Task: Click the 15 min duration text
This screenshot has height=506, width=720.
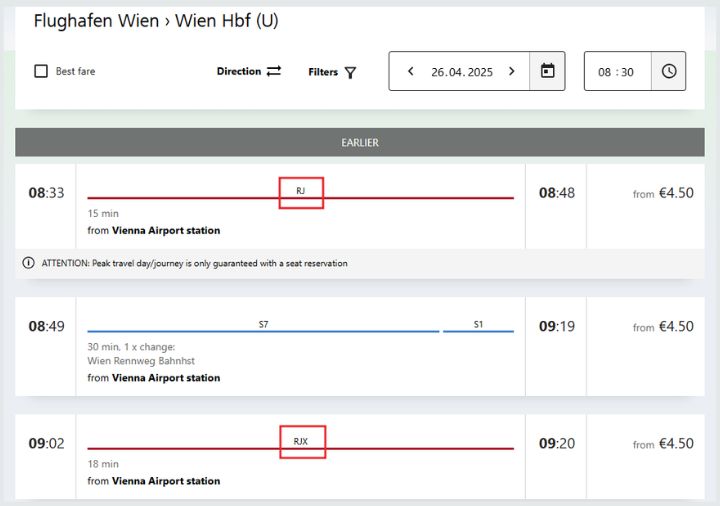Action: [103, 214]
